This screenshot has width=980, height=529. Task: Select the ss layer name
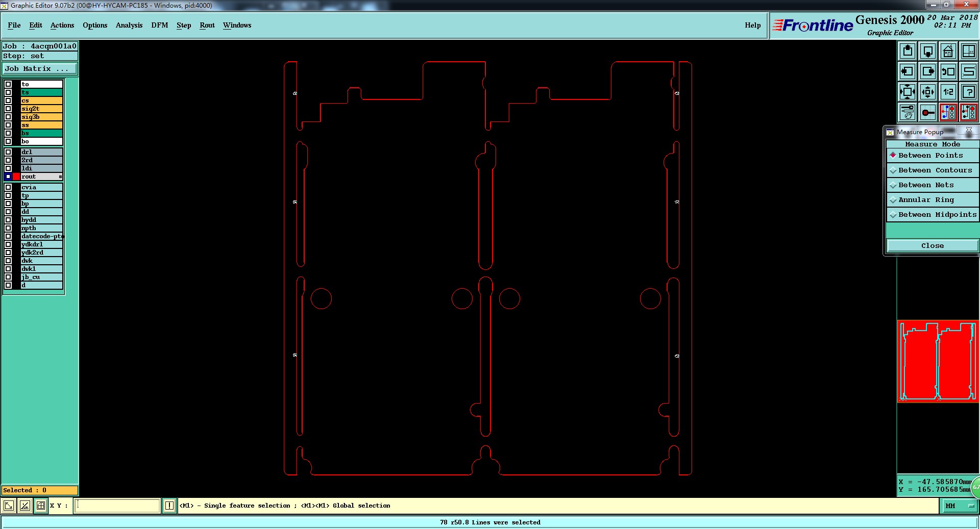[41, 125]
